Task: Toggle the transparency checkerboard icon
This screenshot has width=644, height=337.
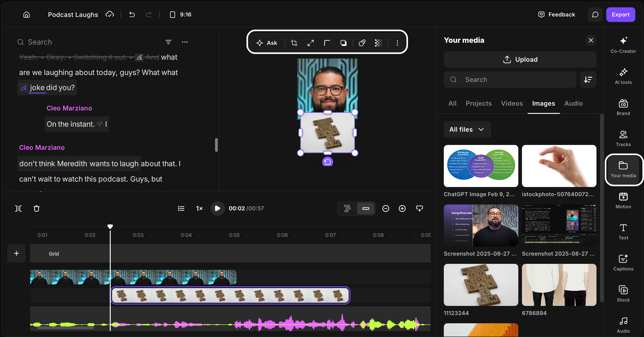Action: coord(378,43)
